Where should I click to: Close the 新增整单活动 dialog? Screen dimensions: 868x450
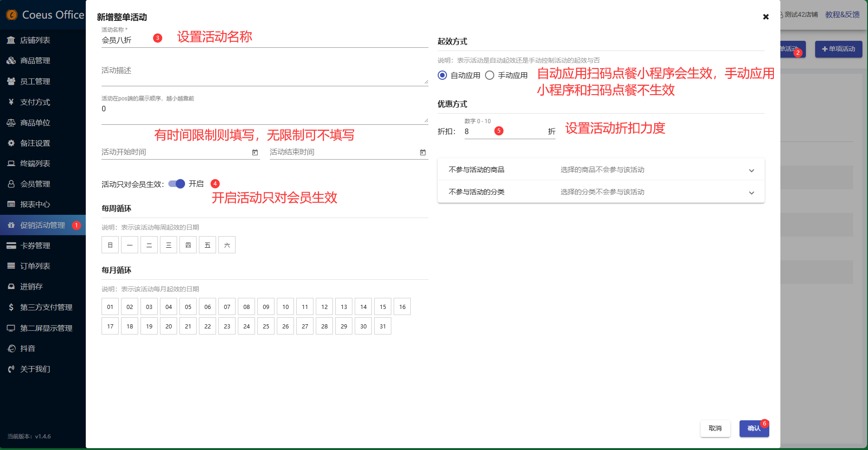[766, 17]
